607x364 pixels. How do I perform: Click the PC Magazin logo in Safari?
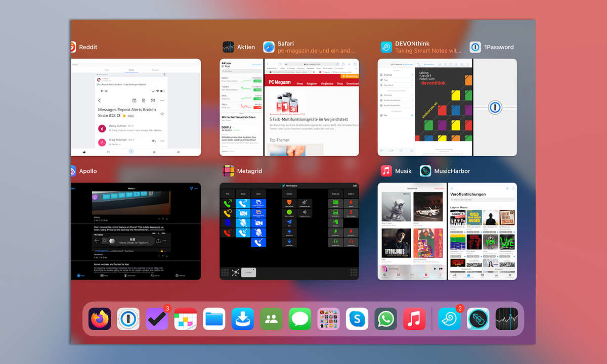pyautogui.click(x=279, y=81)
